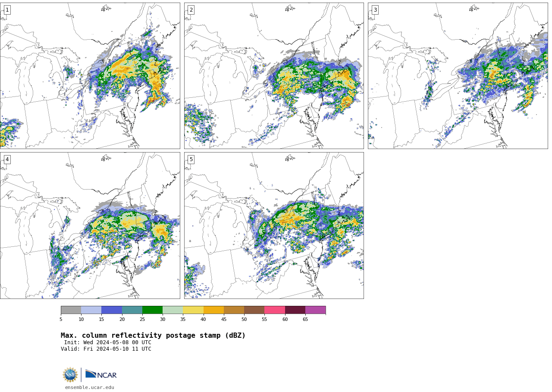Screen dimensions: 552x392
Task: Open ensemble member 1 reflectivity map
Action: coord(90,76)
